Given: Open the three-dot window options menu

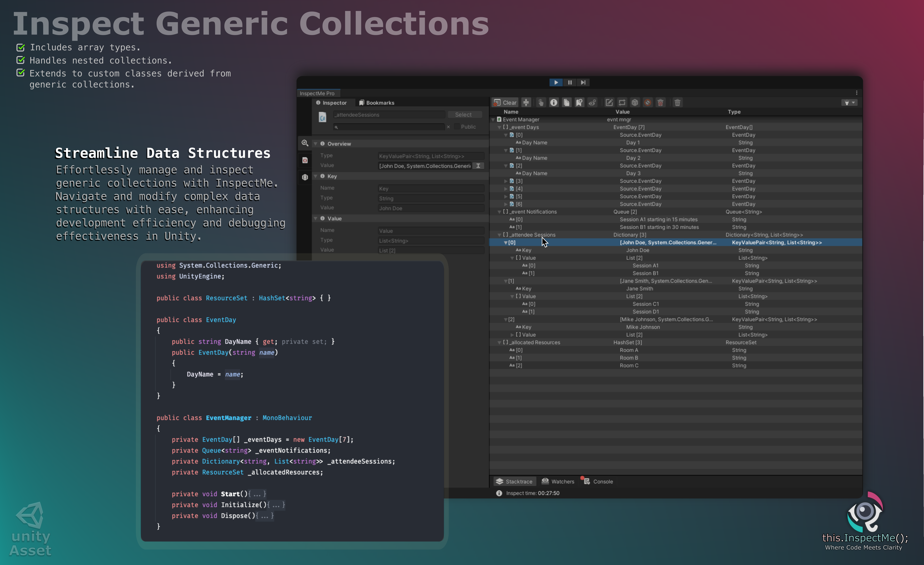Looking at the screenshot, I should 857,93.
